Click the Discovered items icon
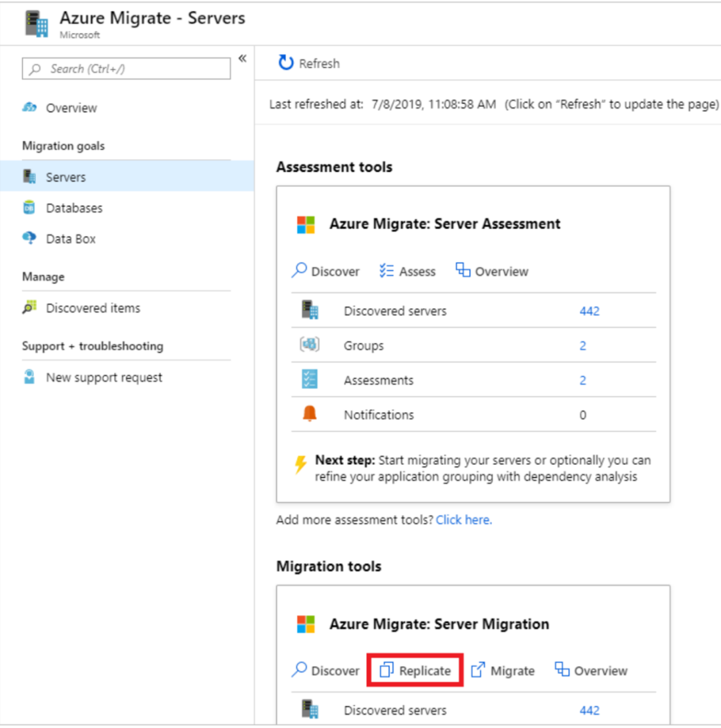 point(29,307)
